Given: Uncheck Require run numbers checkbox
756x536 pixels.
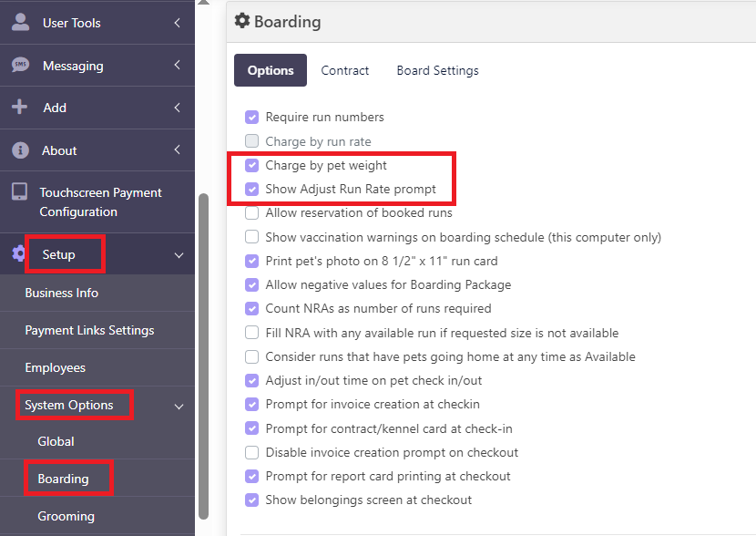Looking at the screenshot, I should tap(251, 118).
